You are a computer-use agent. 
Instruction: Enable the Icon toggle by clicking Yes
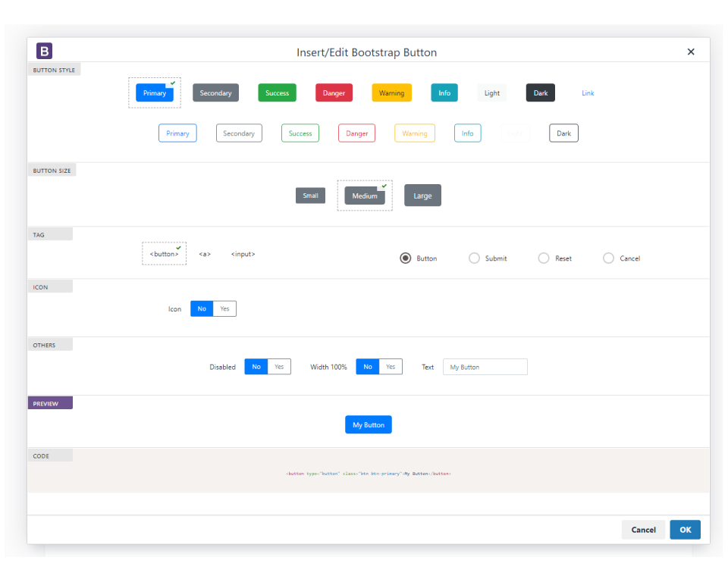pyautogui.click(x=224, y=308)
